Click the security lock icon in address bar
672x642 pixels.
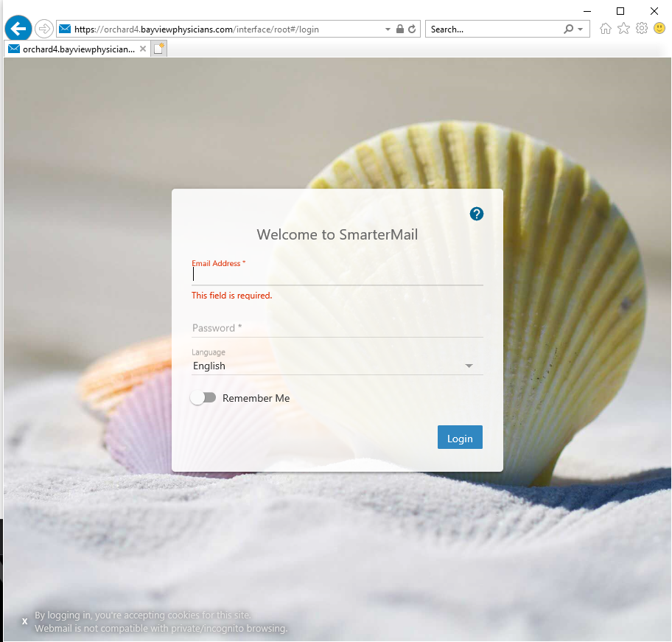(400, 29)
